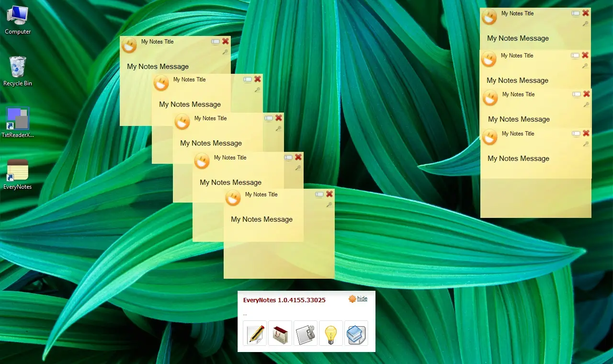Click My Notes Message on frontmost diagonal-cascade note
The image size is (613, 364).
pos(262,219)
